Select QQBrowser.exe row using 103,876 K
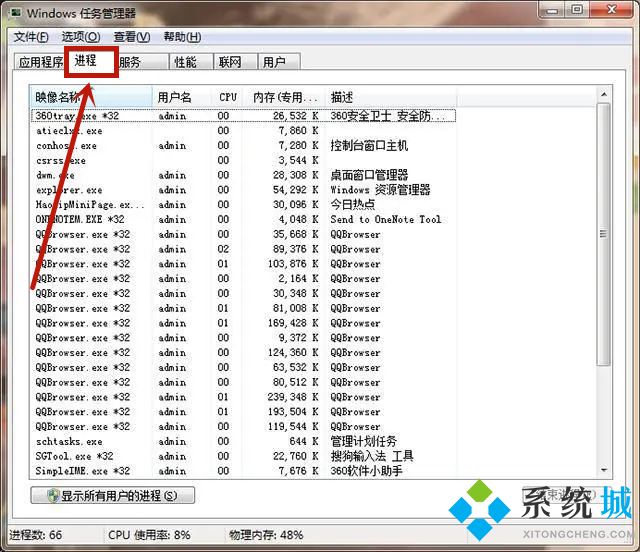The image size is (640, 552). coord(243,264)
